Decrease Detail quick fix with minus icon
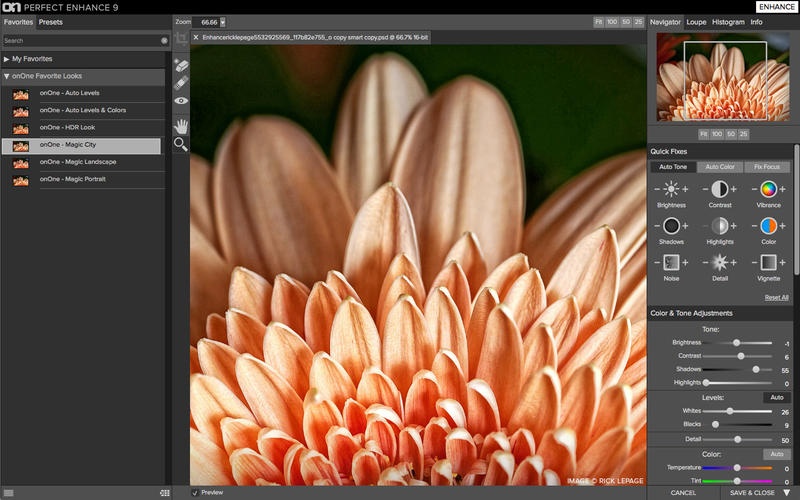The height and width of the screenshot is (500, 800). coord(706,262)
